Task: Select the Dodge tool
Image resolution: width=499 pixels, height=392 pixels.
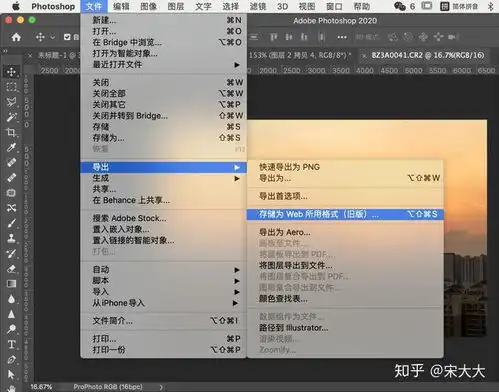Action: [11, 329]
